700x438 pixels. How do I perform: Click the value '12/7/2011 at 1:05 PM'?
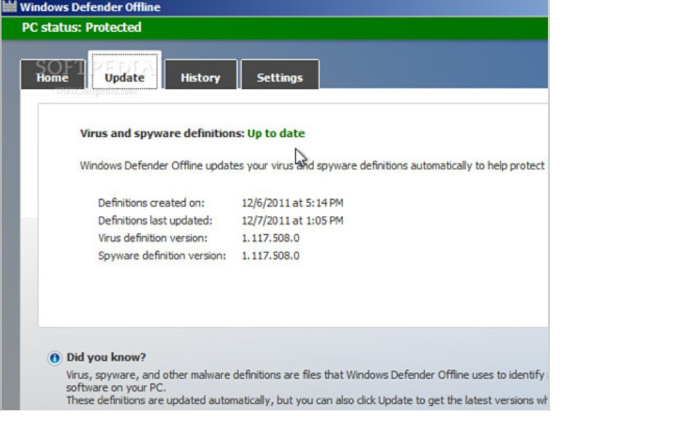292,221
